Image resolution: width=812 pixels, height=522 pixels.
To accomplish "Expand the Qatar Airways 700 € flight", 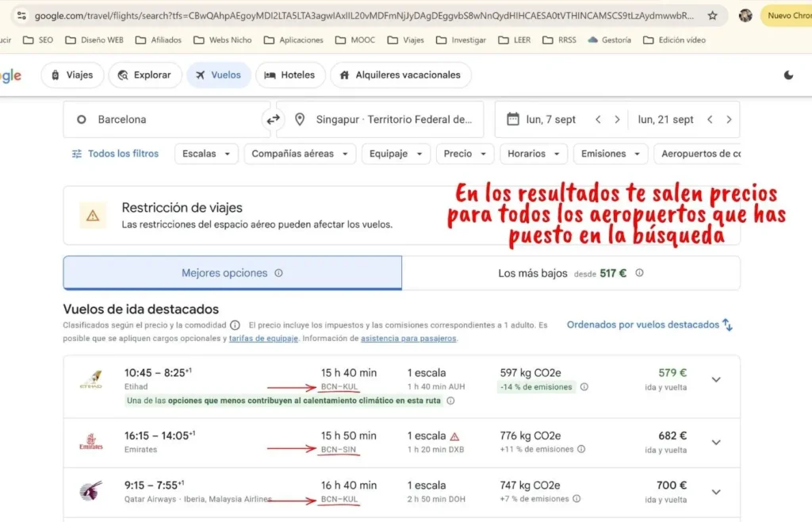I will (716, 492).
